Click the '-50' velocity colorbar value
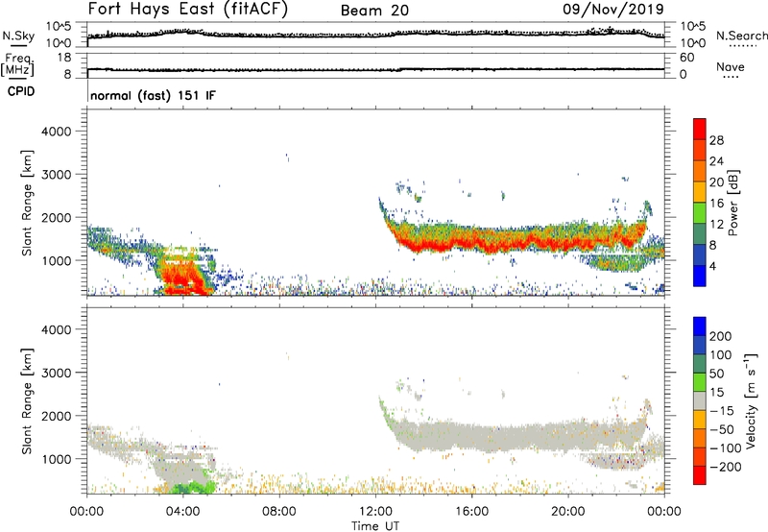768x532 pixels. click(722, 429)
